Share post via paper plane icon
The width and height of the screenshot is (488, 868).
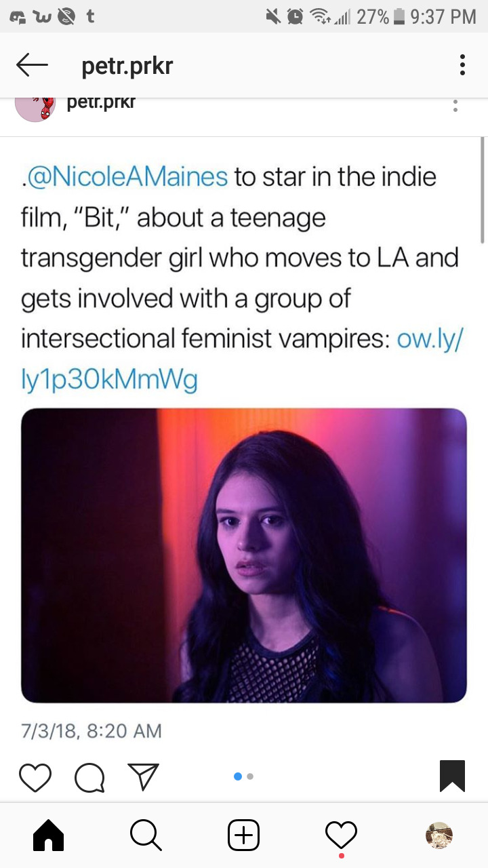pos(143,777)
